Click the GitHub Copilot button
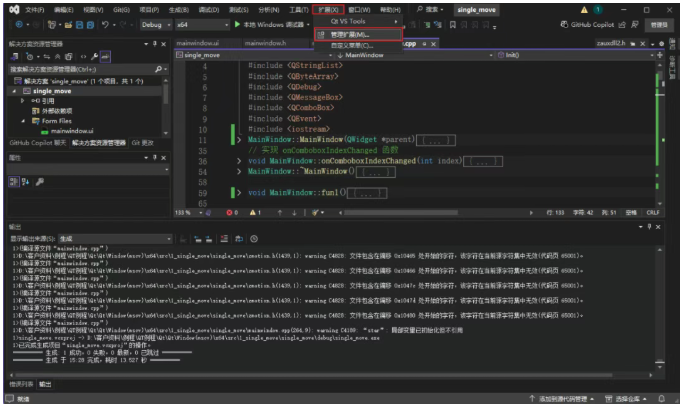684x408 pixels. click(587, 24)
